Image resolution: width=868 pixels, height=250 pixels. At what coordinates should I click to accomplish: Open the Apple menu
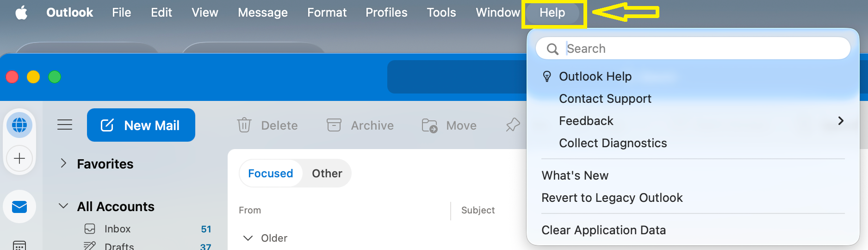[21, 12]
